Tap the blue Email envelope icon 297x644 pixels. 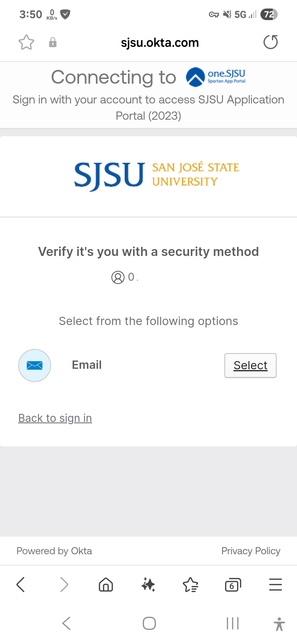[35, 365]
